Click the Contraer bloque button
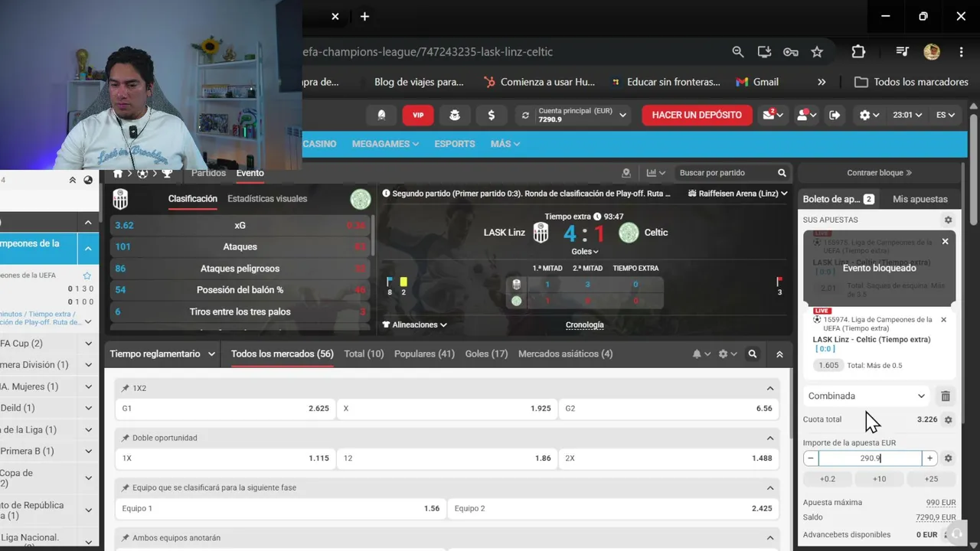 point(879,173)
